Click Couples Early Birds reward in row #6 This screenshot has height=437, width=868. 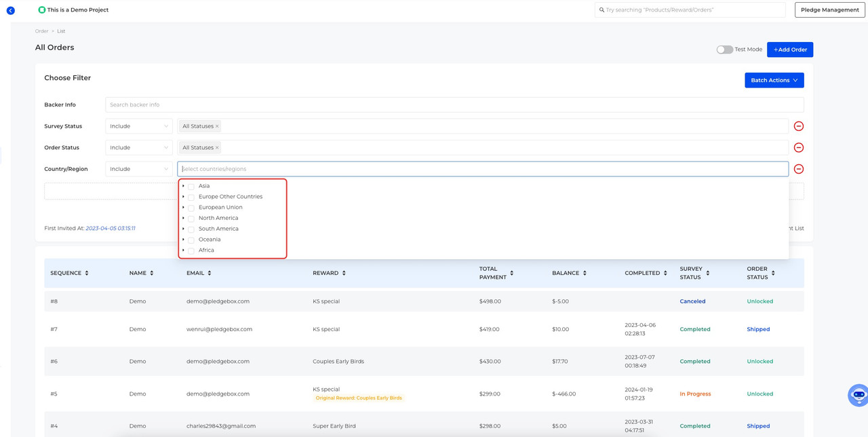[x=338, y=362]
